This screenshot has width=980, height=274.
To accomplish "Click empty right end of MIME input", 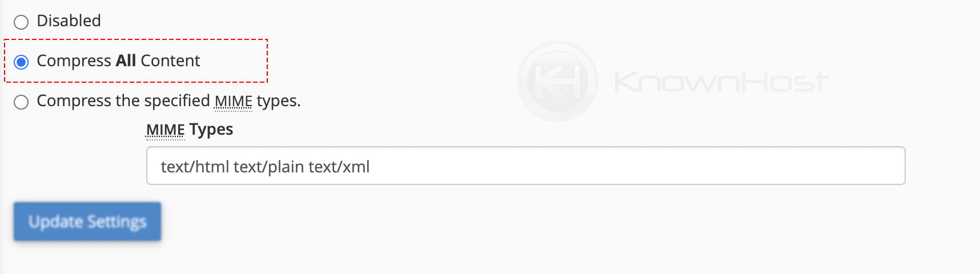I will (742, 166).
